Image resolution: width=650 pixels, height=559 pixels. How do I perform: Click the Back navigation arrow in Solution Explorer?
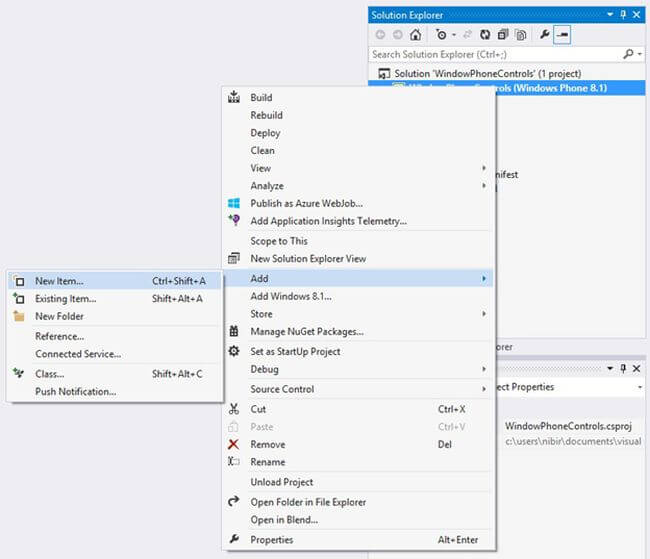[380, 35]
